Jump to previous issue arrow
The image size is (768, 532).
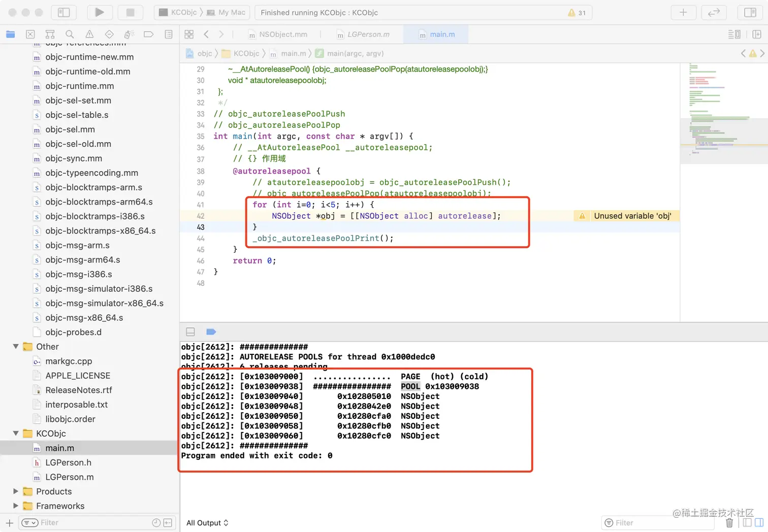click(744, 53)
